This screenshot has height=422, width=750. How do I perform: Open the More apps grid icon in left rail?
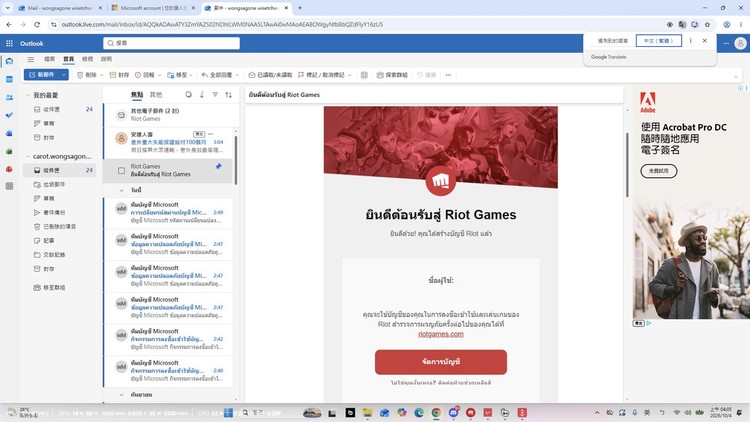click(9, 186)
